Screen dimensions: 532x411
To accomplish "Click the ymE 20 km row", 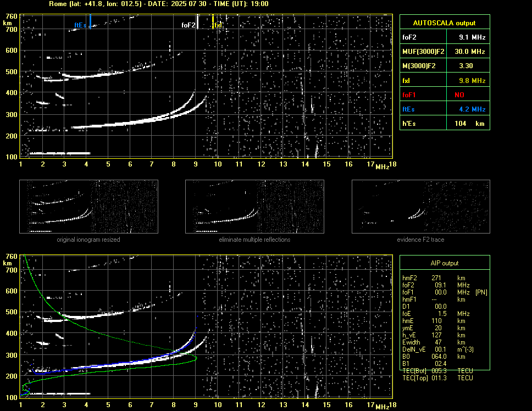I will point(434,328).
